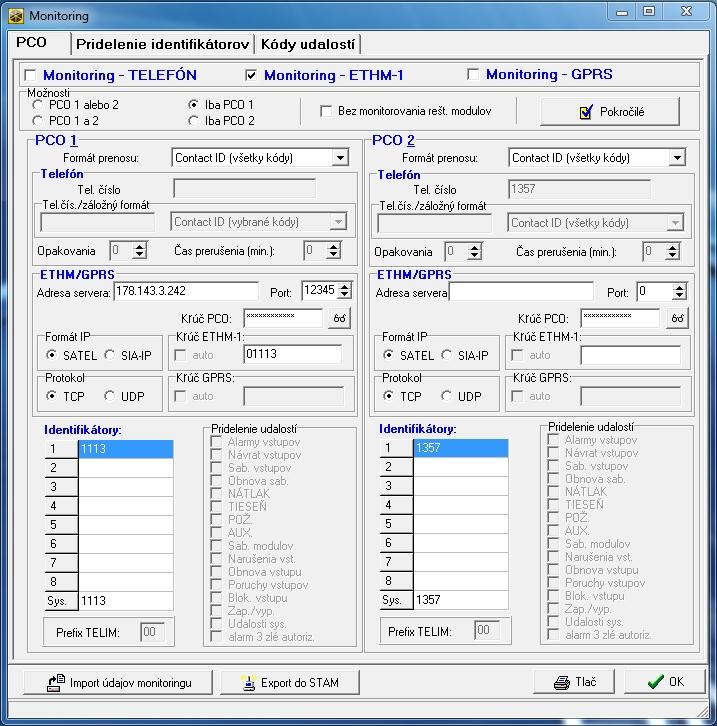The image size is (717, 726).
Task: Select SIA-IP format for PCO 1
Action: point(110,355)
